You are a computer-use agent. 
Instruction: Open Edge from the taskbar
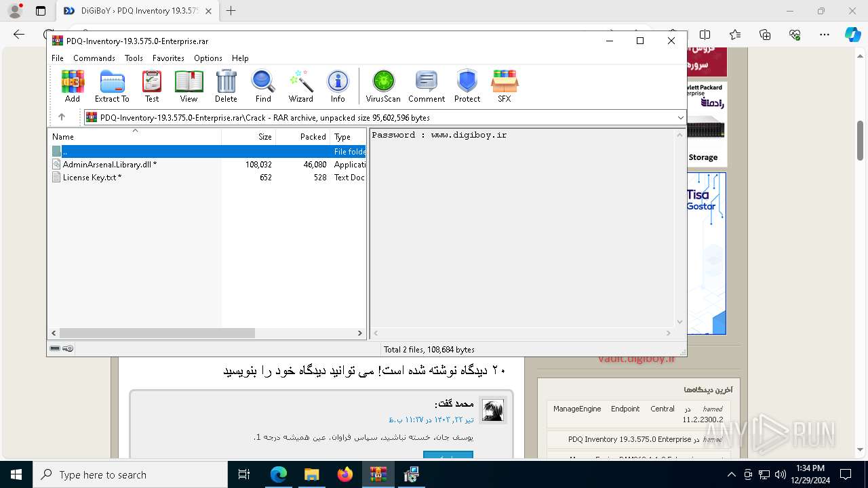279,474
